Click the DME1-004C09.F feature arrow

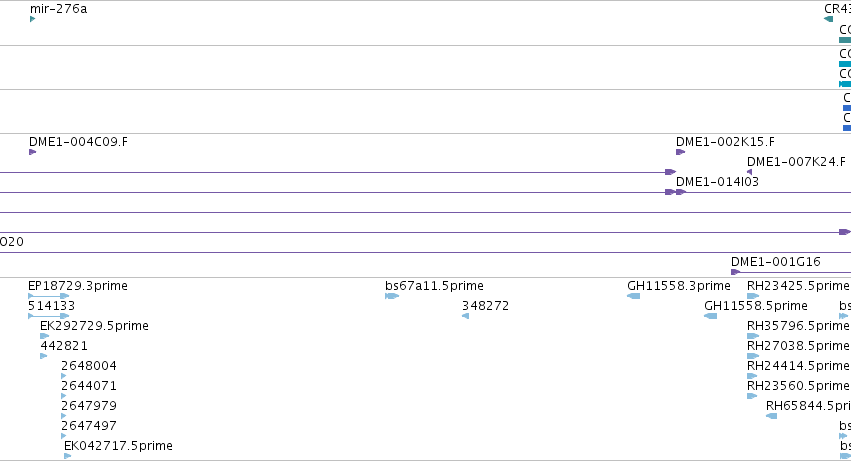pos(33,152)
